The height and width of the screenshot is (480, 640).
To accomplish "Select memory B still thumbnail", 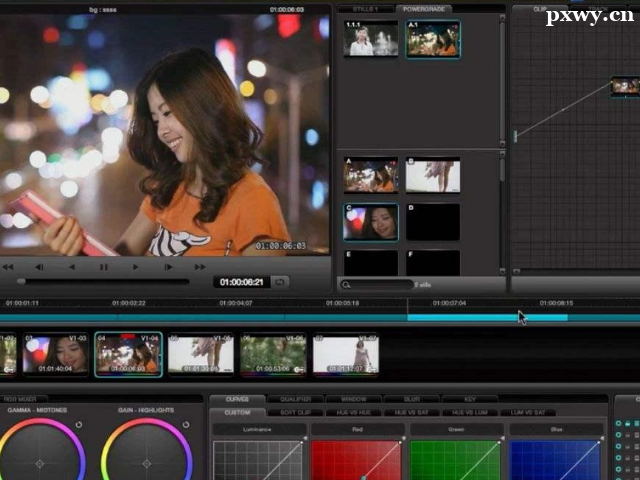I will (x=433, y=175).
